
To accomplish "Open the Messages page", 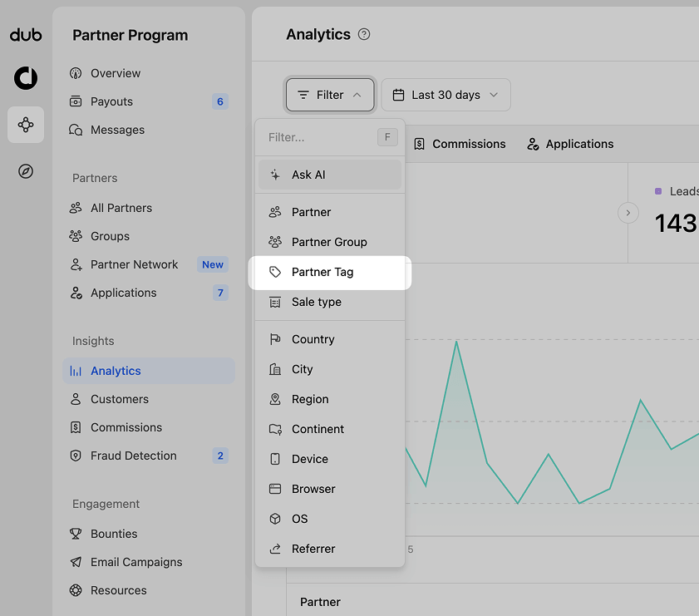I will click(149, 130).
